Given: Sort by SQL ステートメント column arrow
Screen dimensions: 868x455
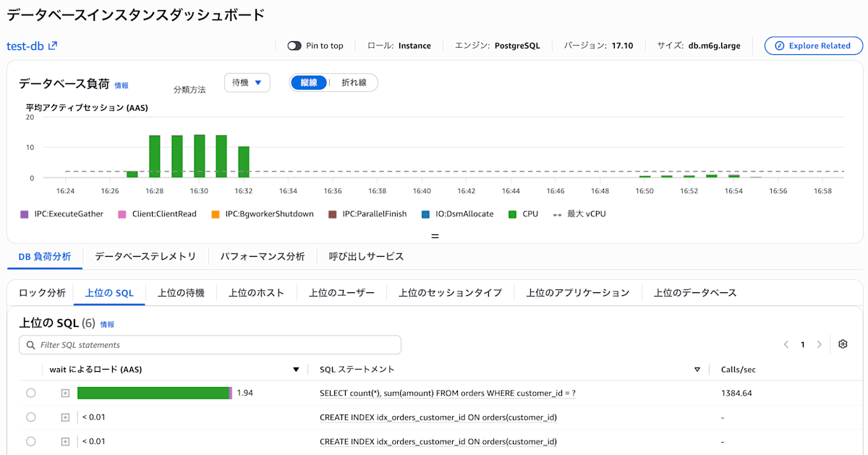Looking at the screenshot, I should [697, 369].
